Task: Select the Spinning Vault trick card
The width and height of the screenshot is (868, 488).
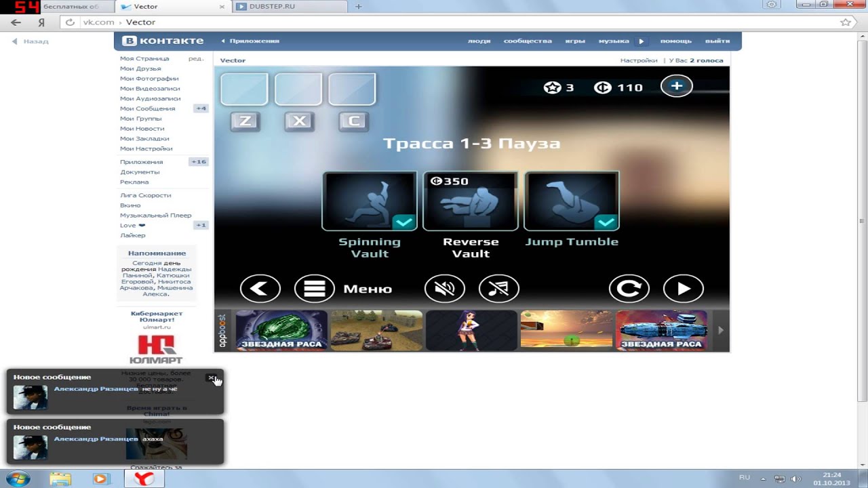Action: pos(370,201)
